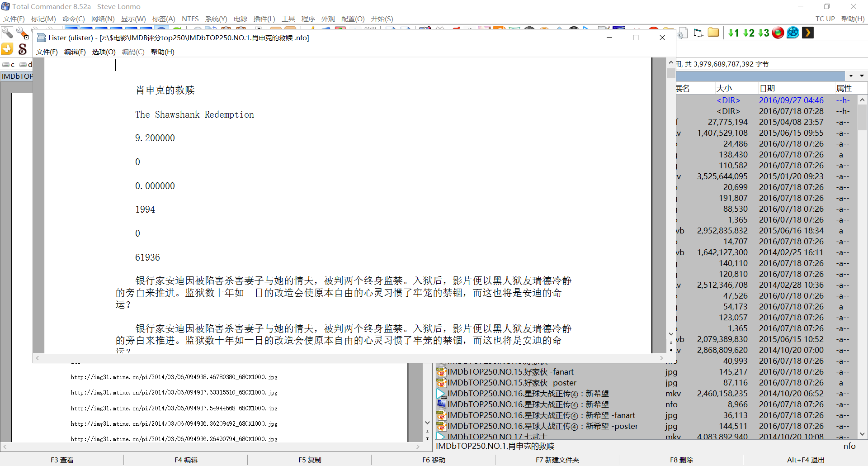
Task: Open Total Commander 文件(F) menu
Action: point(14,19)
